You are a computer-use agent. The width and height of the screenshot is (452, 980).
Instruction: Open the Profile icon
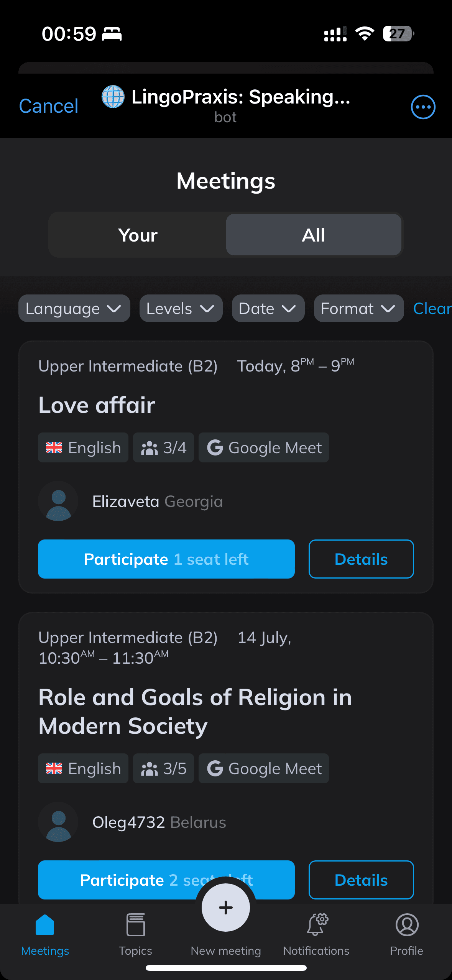point(407,925)
